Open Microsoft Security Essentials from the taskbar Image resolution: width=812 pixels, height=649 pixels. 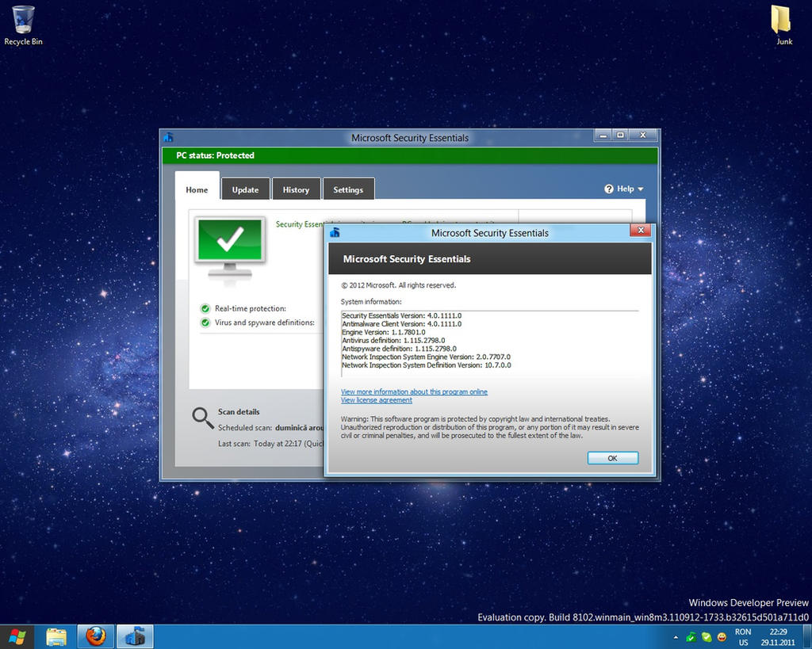(135, 636)
